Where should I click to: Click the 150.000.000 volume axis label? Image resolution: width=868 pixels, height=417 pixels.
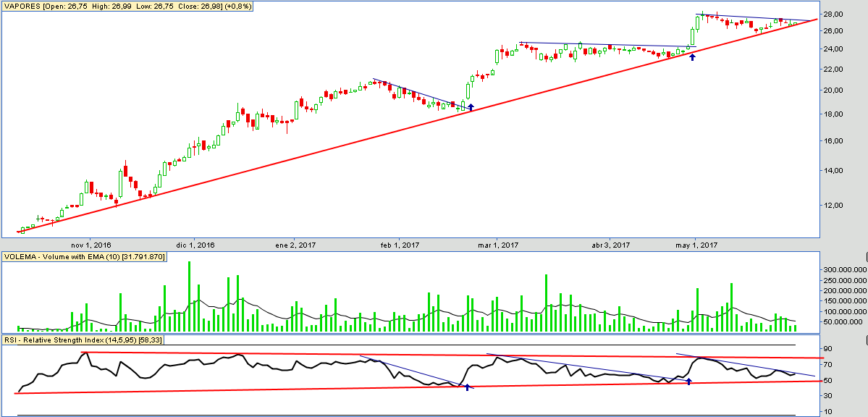[x=845, y=301]
